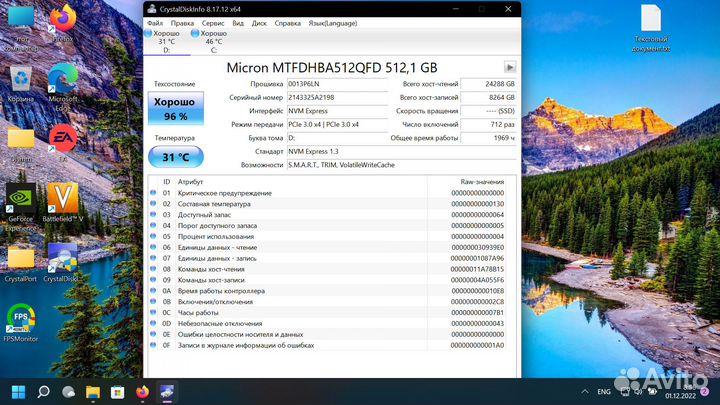The image size is (720, 405).
Task: Select row Составная температура
Action: pyautogui.click(x=327, y=204)
